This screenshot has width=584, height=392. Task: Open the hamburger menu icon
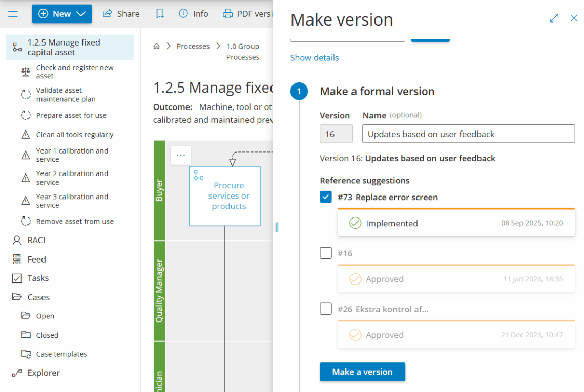[x=13, y=14]
